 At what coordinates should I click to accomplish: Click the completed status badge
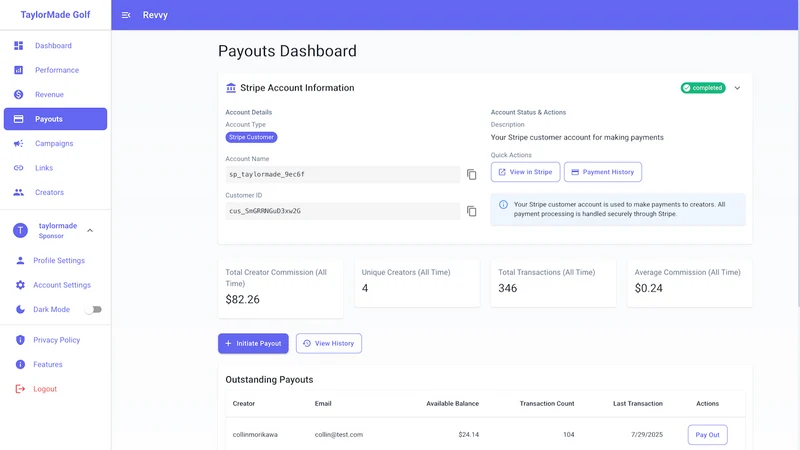(703, 88)
